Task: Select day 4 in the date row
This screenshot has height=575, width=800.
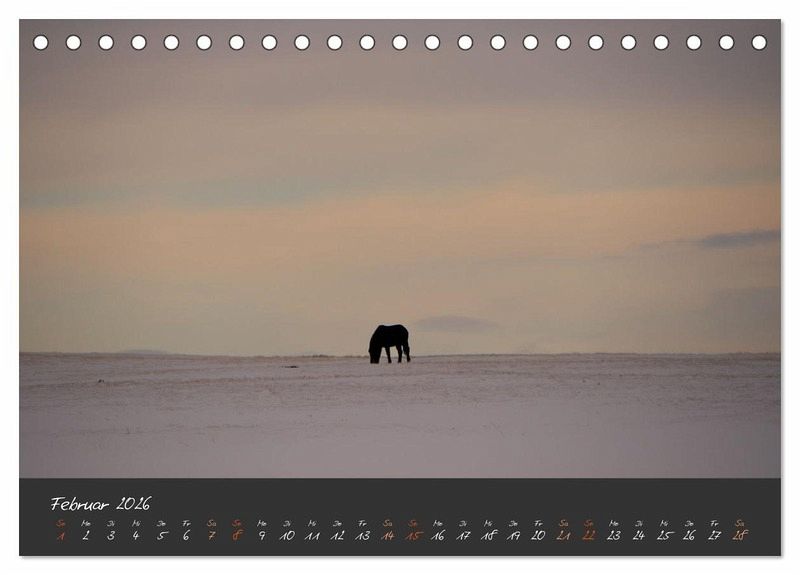Action: pyautogui.click(x=136, y=535)
